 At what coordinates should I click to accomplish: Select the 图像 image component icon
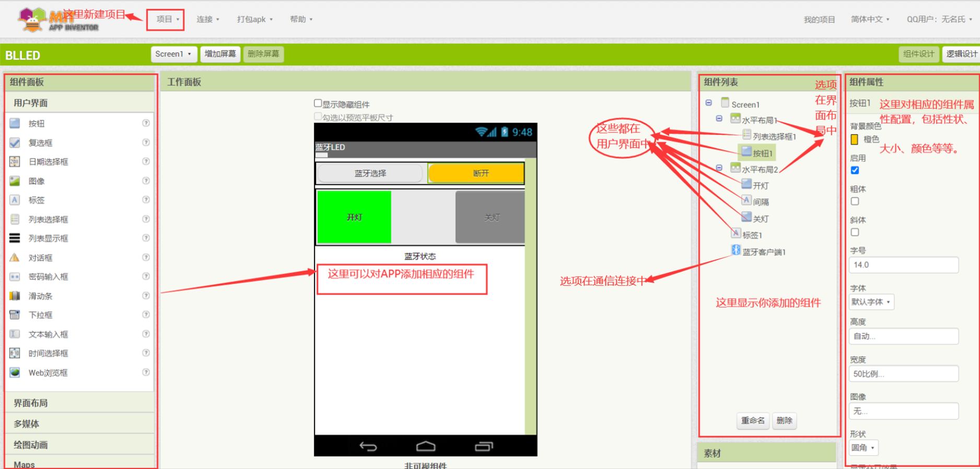[15, 181]
